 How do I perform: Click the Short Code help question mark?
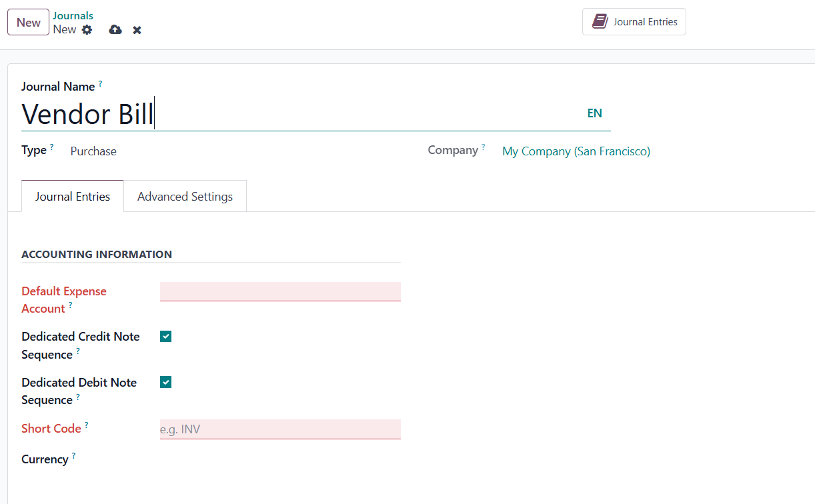(x=86, y=425)
